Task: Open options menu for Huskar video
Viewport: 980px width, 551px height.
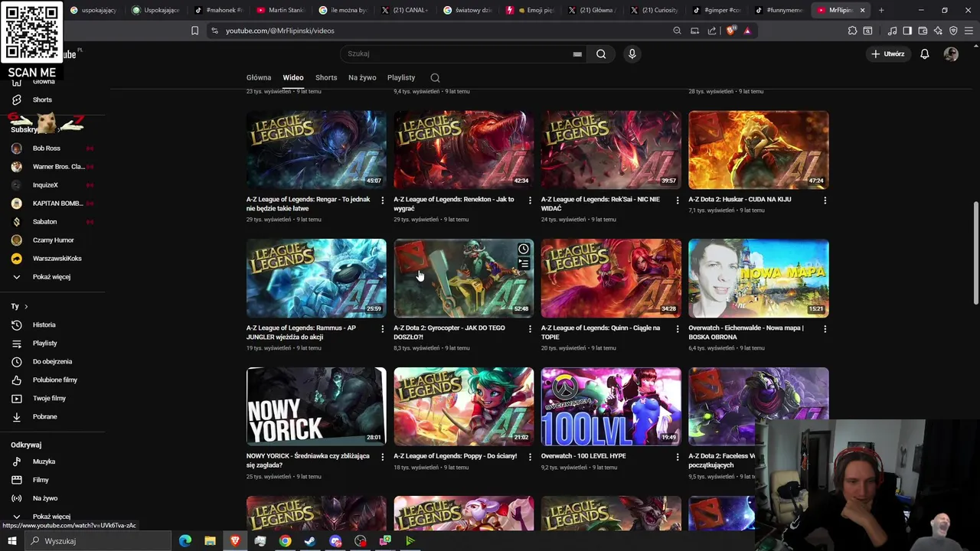Action: pos(825,200)
